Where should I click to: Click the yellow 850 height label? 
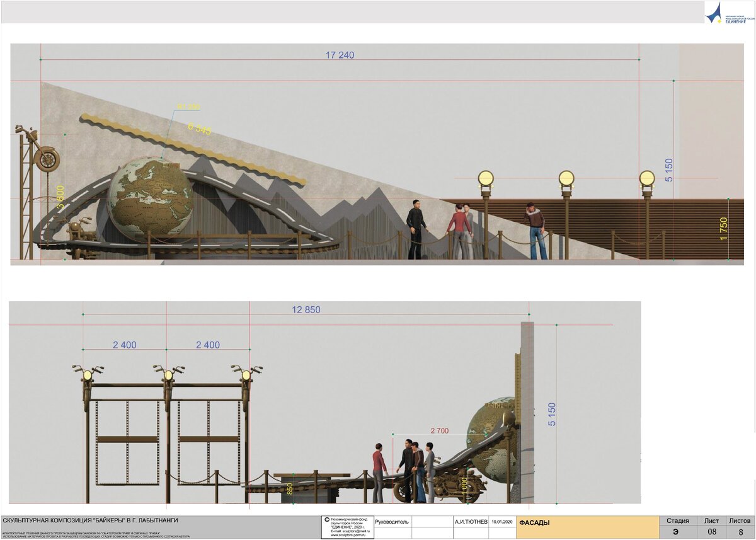coord(290,489)
